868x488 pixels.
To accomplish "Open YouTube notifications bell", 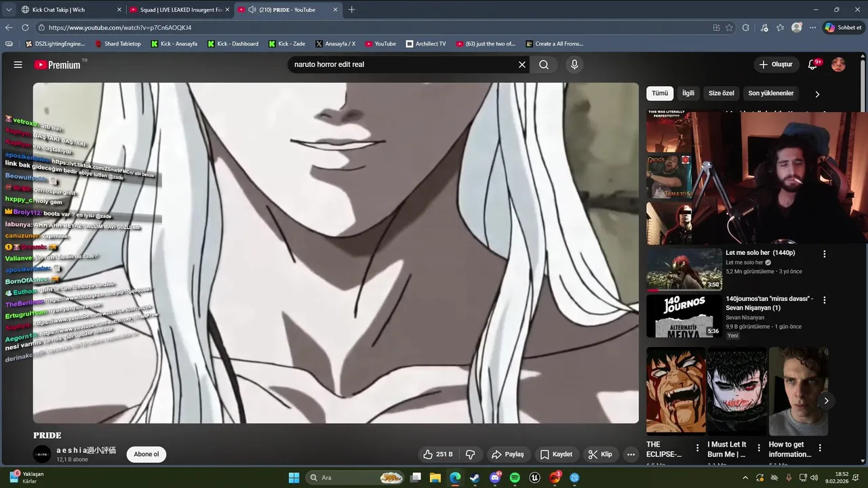I will click(x=812, y=64).
